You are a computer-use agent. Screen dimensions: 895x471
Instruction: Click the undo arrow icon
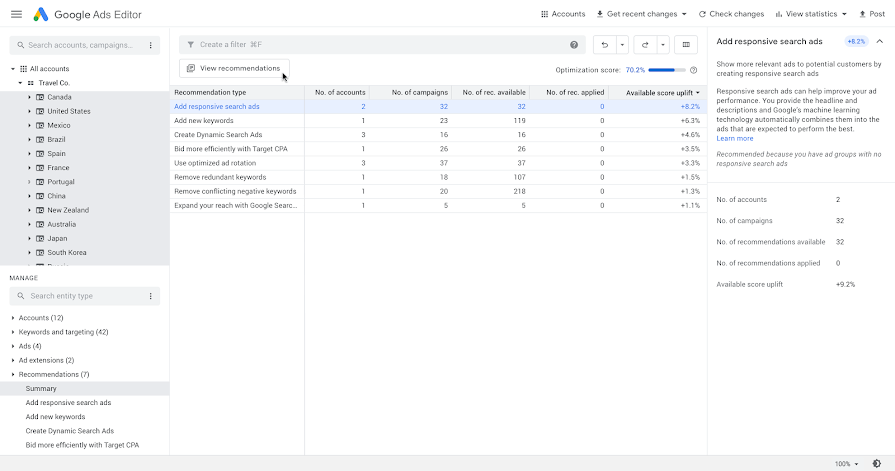pos(604,45)
